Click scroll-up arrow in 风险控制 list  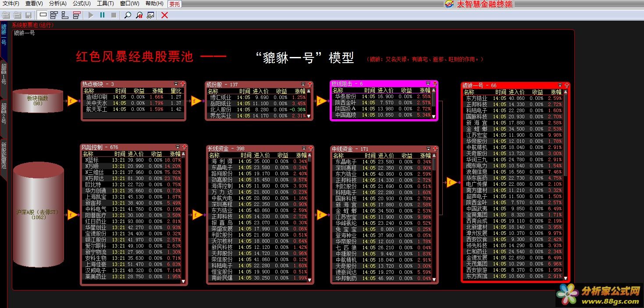pyautogui.click(x=183, y=154)
